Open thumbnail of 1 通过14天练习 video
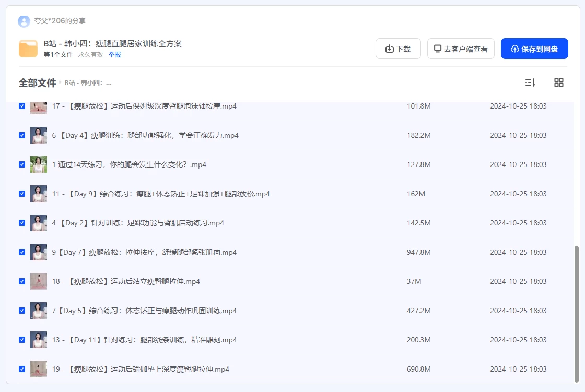 39,164
